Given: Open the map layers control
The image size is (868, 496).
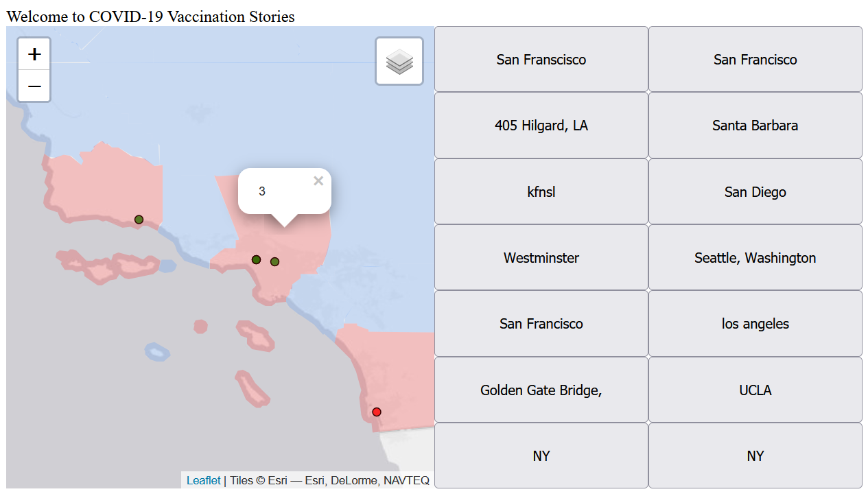Looking at the screenshot, I should pyautogui.click(x=399, y=62).
